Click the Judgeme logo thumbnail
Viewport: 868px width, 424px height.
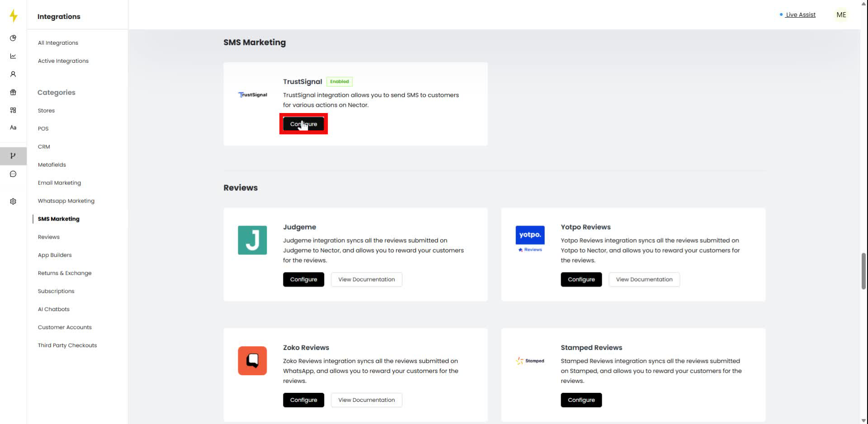pos(252,240)
